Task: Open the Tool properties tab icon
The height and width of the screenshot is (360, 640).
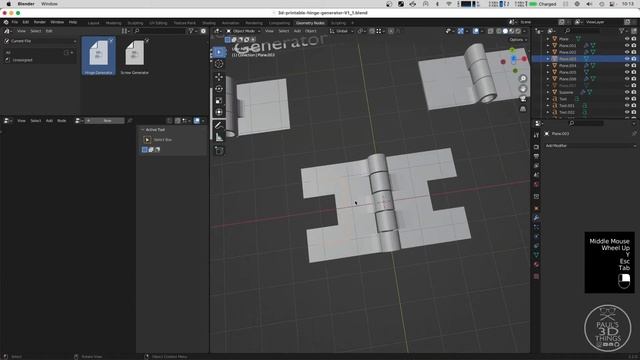Action: coord(536,135)
